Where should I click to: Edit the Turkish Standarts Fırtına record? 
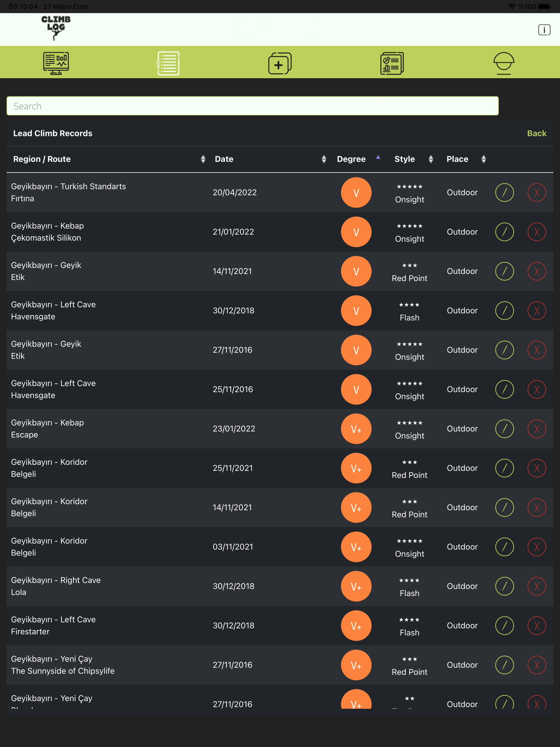[x=504, y=192]
